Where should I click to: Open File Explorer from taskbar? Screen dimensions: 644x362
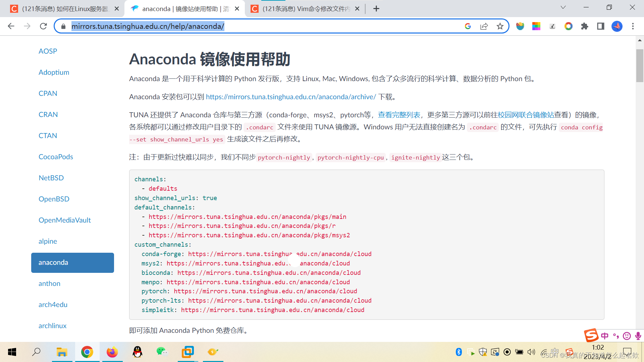coord(62,352)
